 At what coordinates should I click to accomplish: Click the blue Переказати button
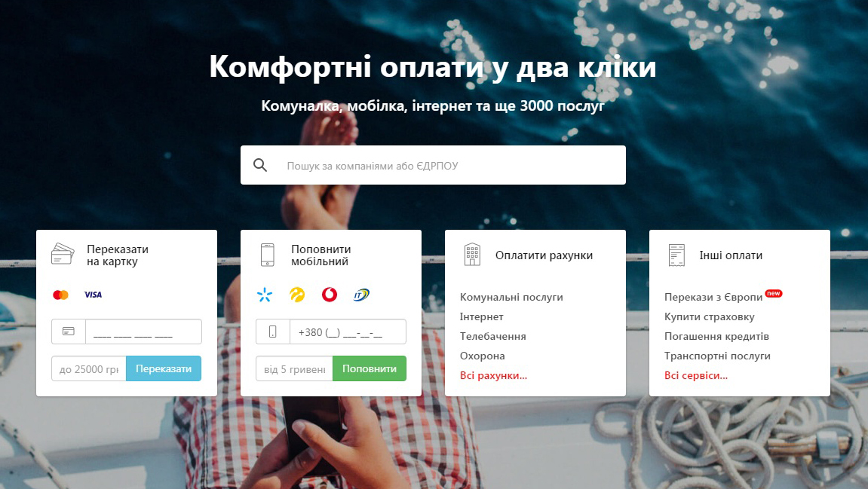pos(164,368)
